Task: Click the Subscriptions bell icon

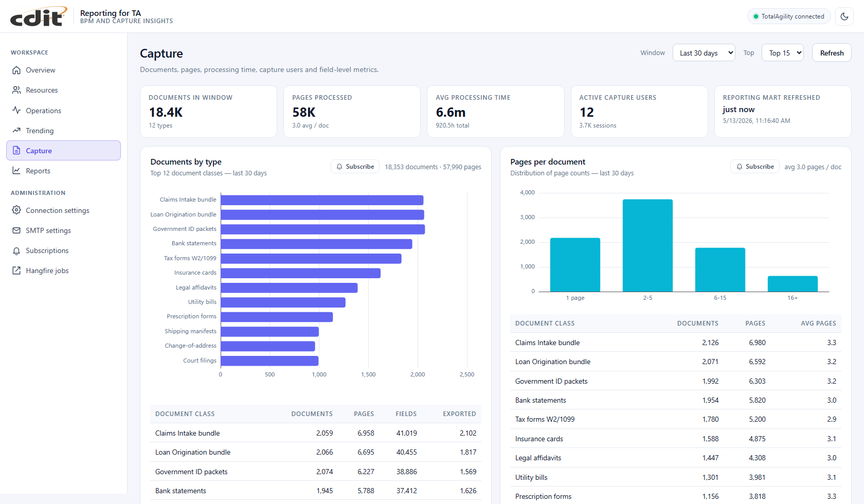Action: coord(16,250)
